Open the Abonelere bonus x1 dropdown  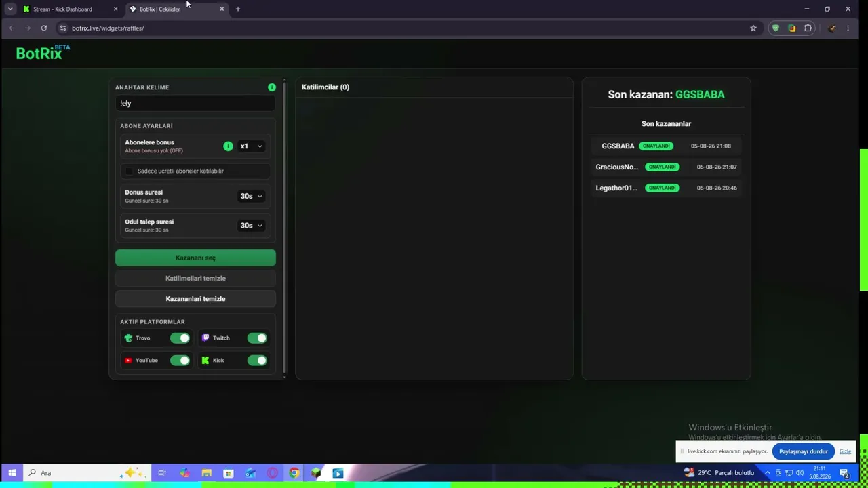[x=251, y=146]
